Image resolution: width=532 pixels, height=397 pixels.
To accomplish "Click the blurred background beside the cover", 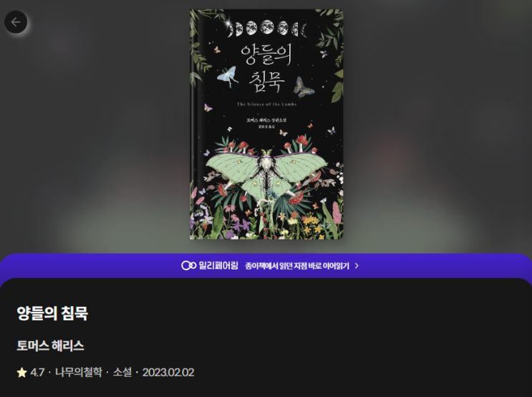I will 95,136.
